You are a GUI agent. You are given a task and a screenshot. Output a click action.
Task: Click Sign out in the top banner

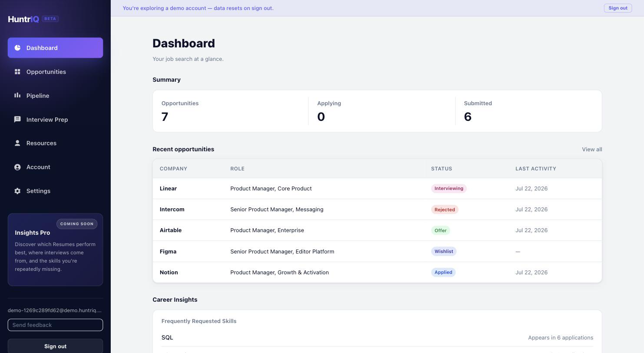coord(618,8)
